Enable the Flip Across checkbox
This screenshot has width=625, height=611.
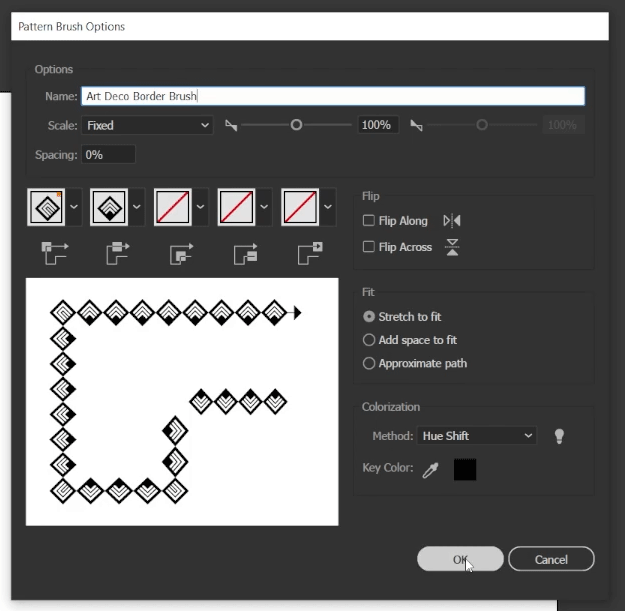click(x=369, y=247)
